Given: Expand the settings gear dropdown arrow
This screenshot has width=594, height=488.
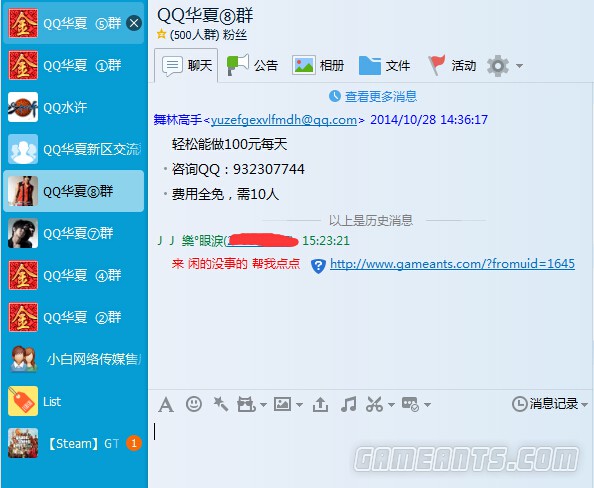Looking at the screenshot, I should click(519, 66).
